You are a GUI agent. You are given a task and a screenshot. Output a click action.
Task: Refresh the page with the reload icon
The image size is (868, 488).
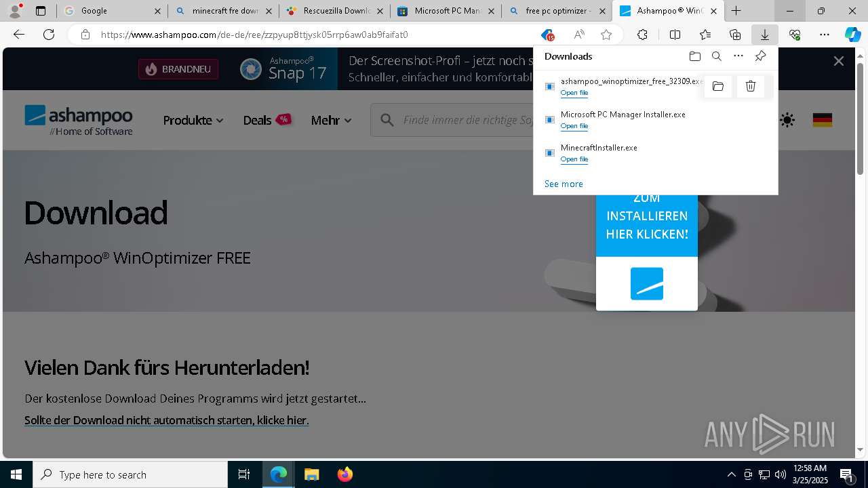(x=49, y=35)
